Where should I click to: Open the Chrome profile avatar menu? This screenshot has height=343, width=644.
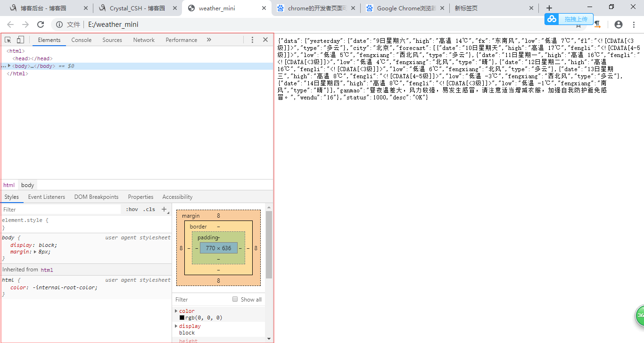tap(619, 24)
